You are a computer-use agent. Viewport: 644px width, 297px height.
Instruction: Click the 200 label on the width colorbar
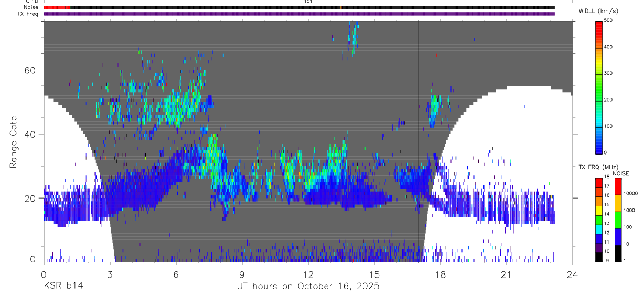[609, 100]
